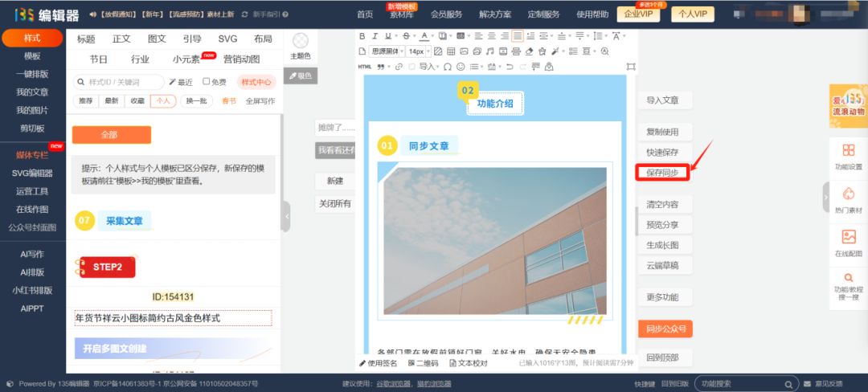Screen dimensions: 868x392
Task: Apply strikethrough formatting
Action: (407, 36)
